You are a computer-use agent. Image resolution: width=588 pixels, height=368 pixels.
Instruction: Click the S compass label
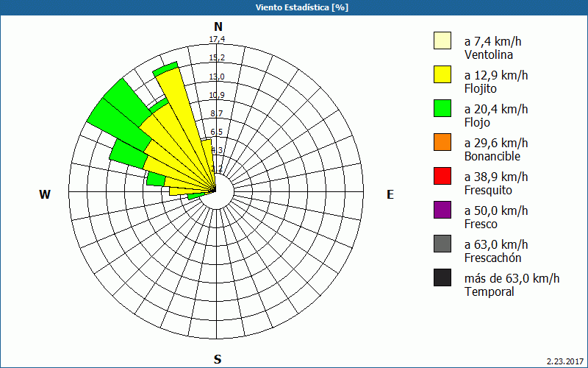pyautogui.click(x=218, y=359)
